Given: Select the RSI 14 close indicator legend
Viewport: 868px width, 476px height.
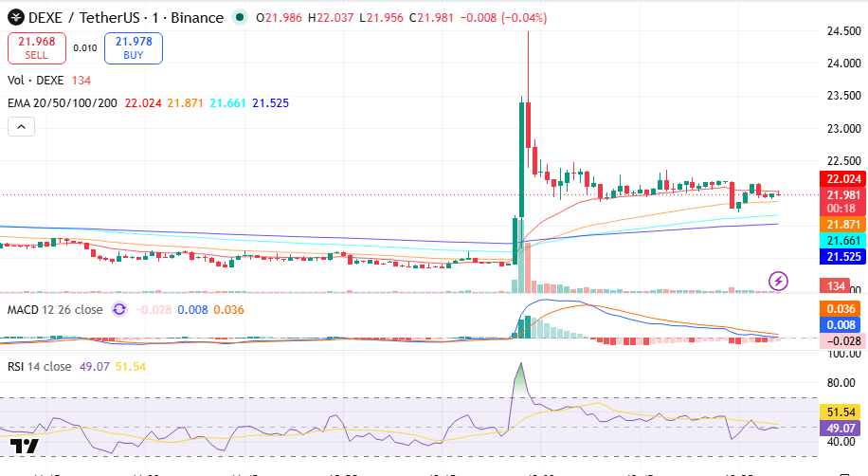Looking at the screenshot, I should click(39, 366).
